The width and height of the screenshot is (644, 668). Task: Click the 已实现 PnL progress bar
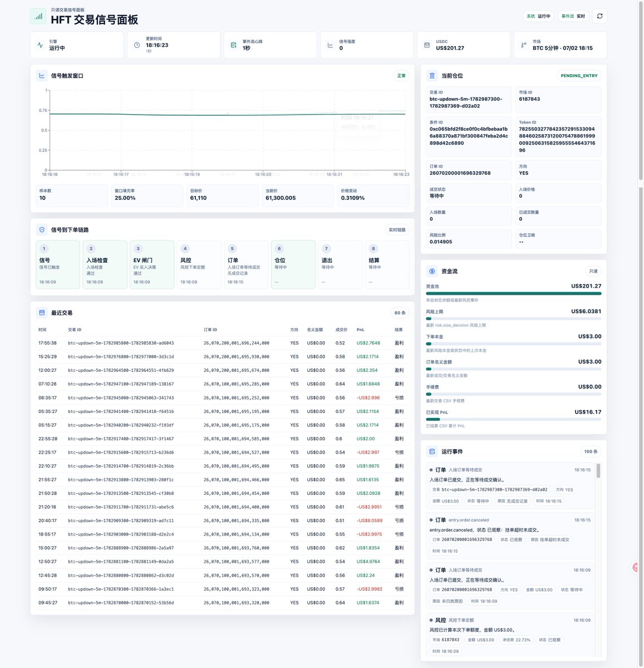coord(514,419)
